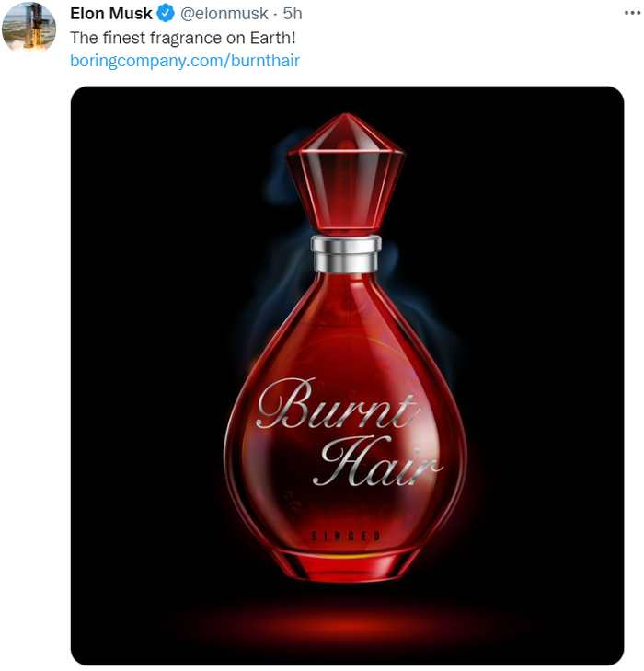The image size is (644, 671).
Task: Click the upper red glass body above the lettering
Action: pyautogui.click(x=345, y=322)
